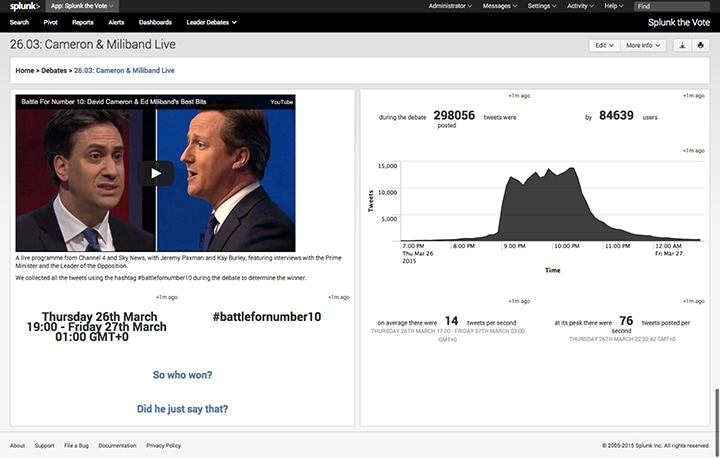Click the video title Battle For Number 10
The width and height of the screenshot is (720, 458).
click(113, 102)
